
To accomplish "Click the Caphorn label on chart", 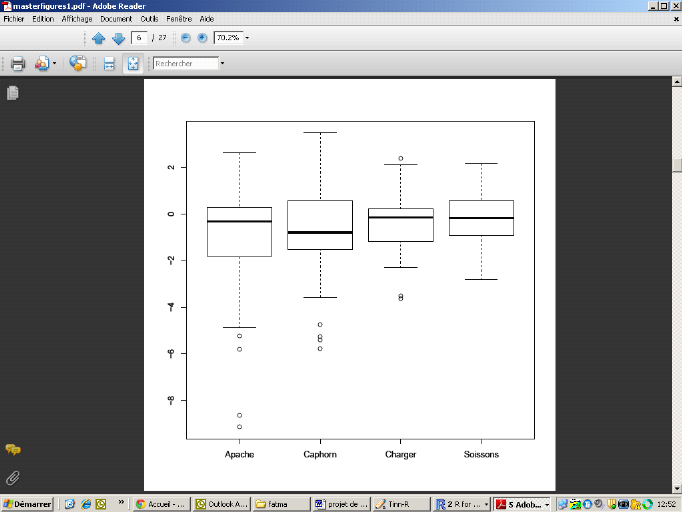I will 320,454.
